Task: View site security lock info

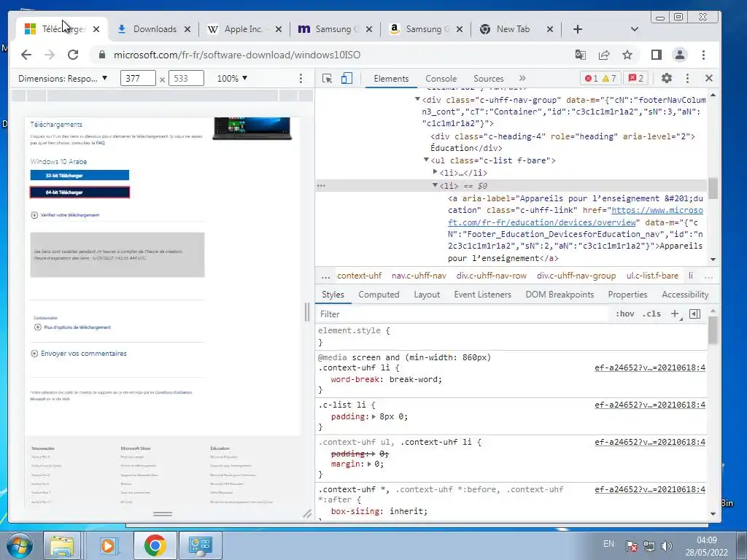Action: tap(101, 55)
